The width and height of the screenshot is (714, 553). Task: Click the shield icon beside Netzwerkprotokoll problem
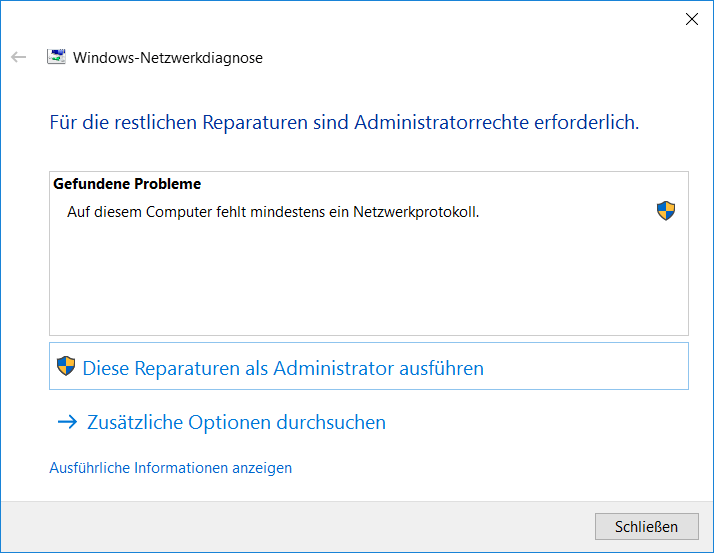click(x=666, y=211)
